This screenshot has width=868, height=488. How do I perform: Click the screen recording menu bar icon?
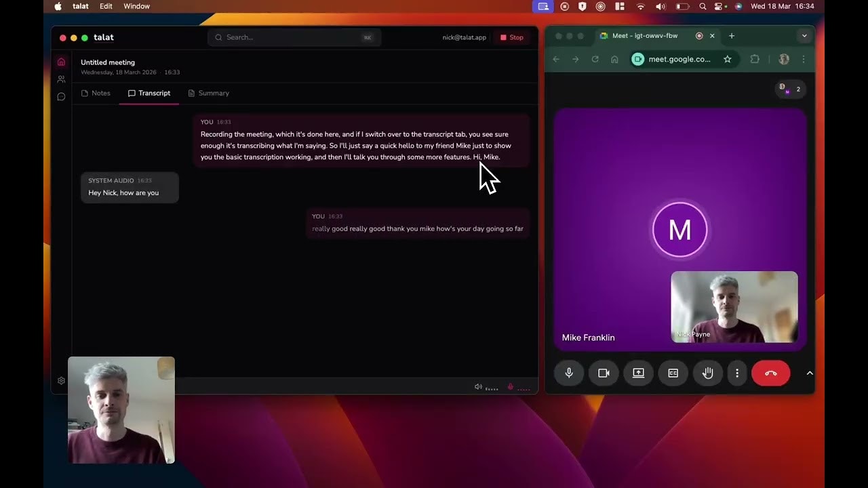[564, 6]
